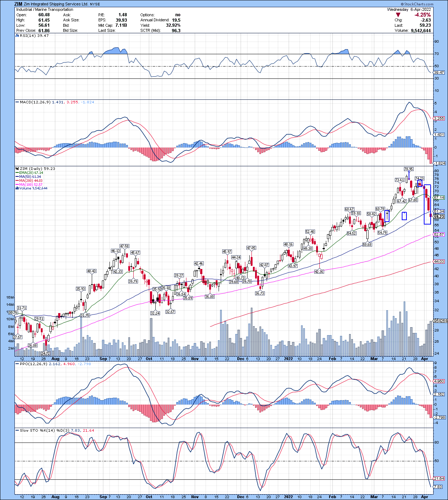Click the 44.03 MA(200) tag on the price axis
448x500 pixels.
coord(439,262)
